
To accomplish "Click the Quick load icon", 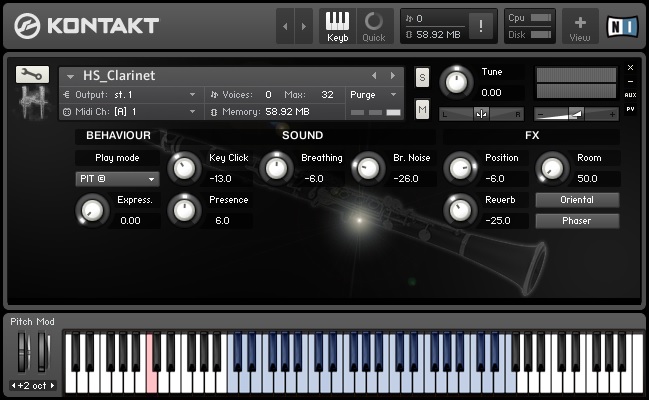I will (374, 26).
